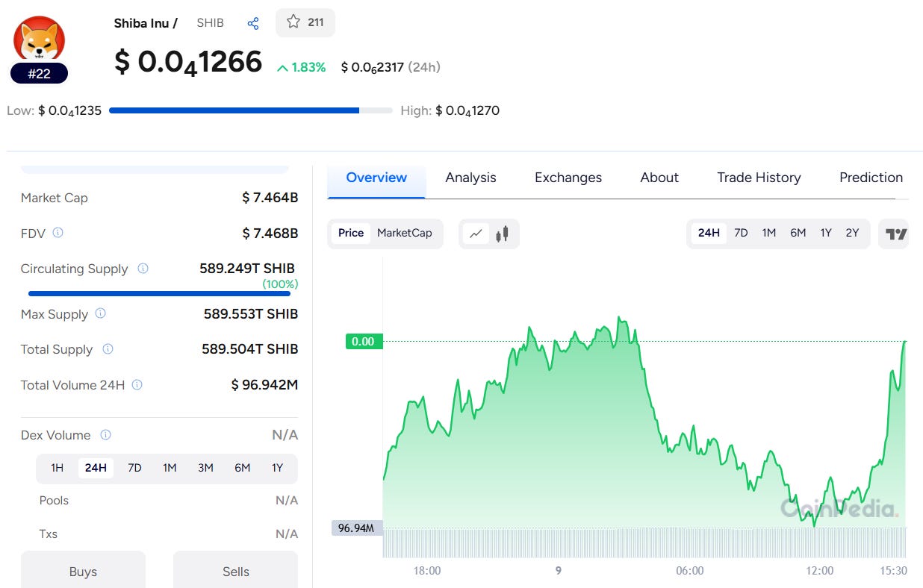Click circulating supply value 589.249T SHIB

(x=247, y=269)
